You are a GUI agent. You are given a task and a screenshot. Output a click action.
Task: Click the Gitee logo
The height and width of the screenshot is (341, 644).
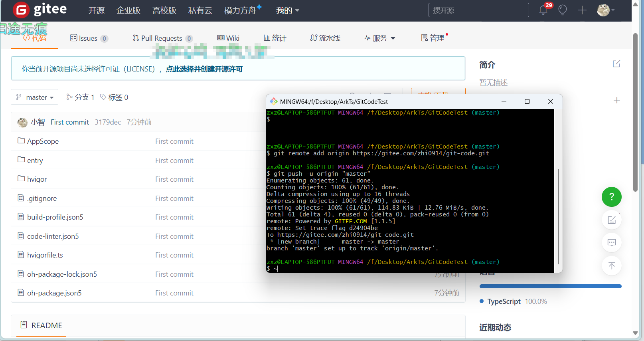[x=40, y=10]
